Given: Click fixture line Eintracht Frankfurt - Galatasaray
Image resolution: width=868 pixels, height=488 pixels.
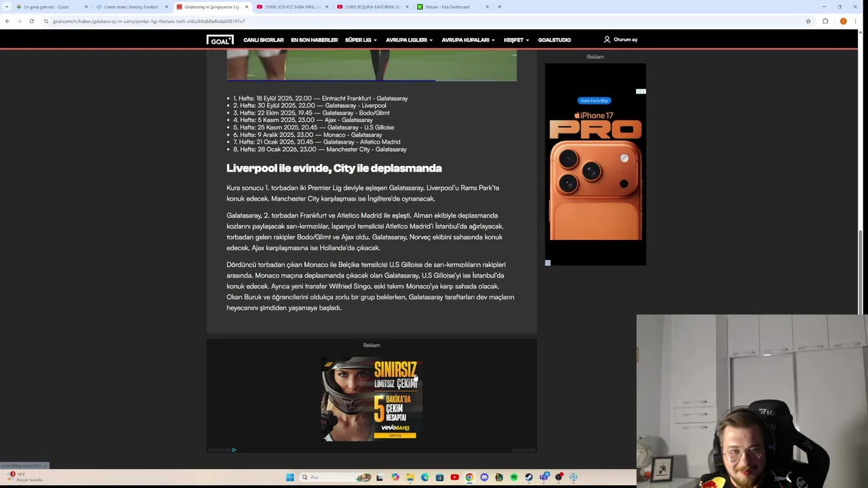Looking at the screenshot, I should (320, 98).
